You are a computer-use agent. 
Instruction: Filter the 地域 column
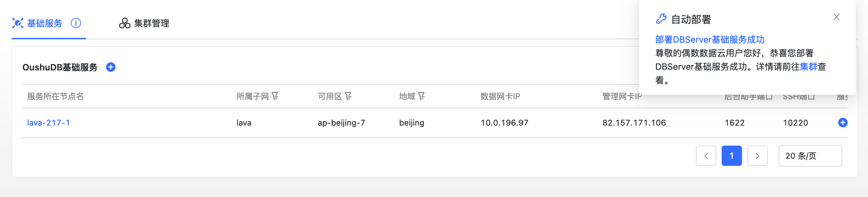coord(421,96)
